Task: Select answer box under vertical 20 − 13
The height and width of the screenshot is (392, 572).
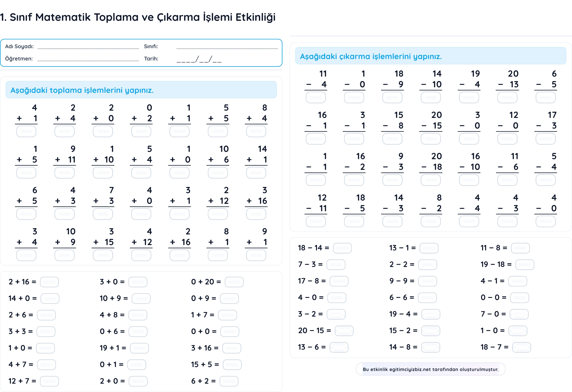Action: pyautogui.click(x=507, y=97)
